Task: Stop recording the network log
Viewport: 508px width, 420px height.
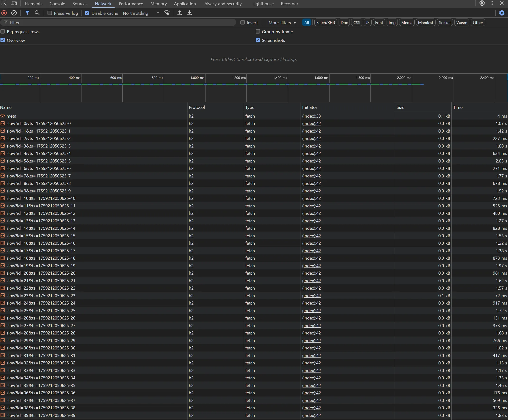Action: click(x=4, y=13)
